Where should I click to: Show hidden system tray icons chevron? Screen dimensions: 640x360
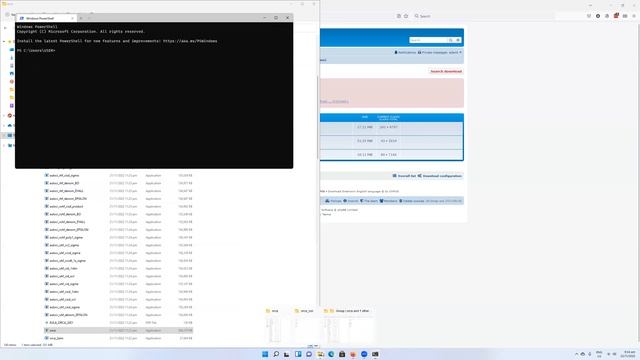click(576, 354)
